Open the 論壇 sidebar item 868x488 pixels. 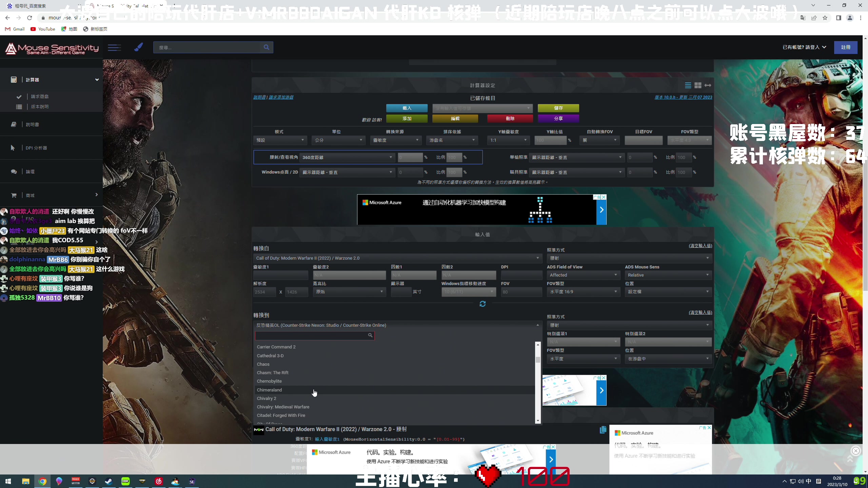30,172
